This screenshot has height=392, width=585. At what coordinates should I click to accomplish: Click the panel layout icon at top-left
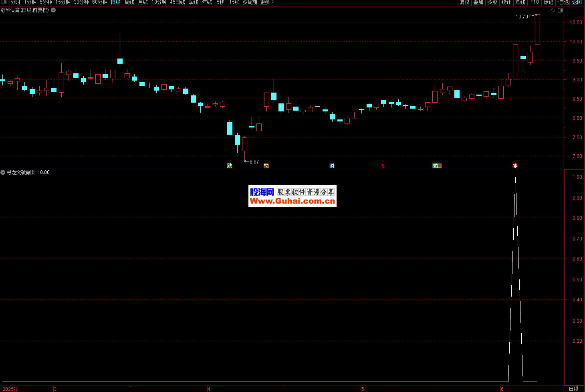click(4, 2)
